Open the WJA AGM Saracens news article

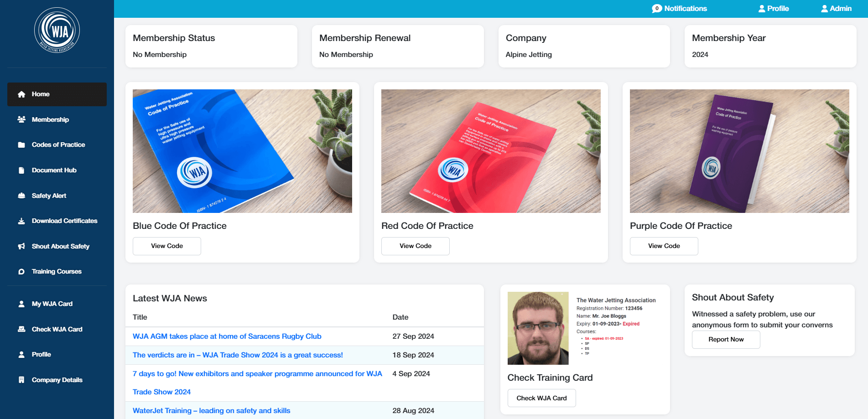(227, 336)
